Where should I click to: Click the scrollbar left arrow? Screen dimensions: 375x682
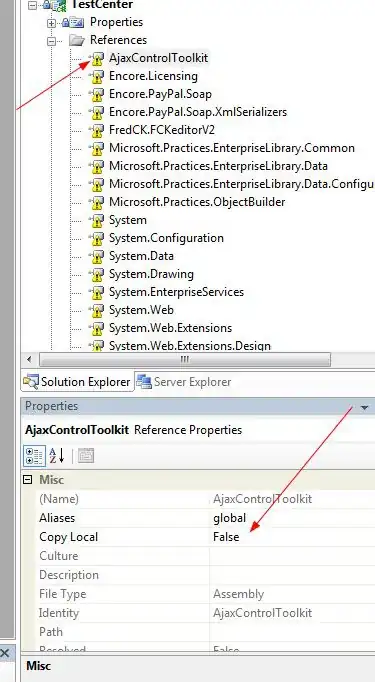click(x=29, y=360)
